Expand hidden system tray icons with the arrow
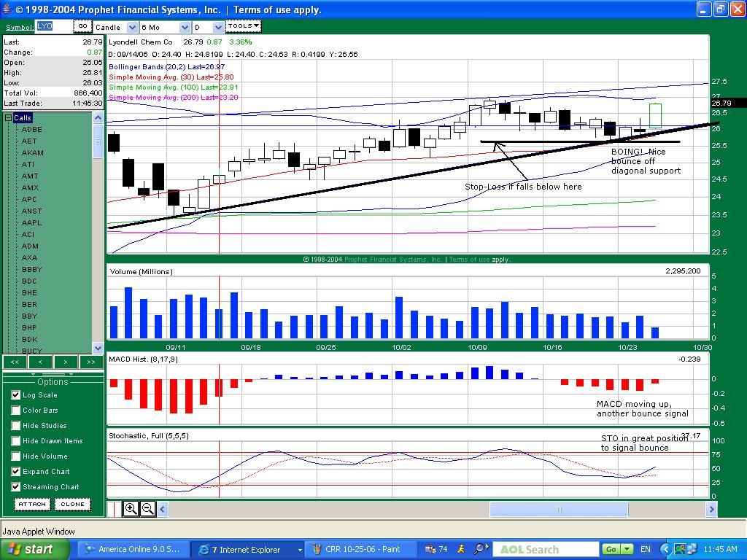The width and height of the screenshot is (747, 560). [x=665, y=549]
